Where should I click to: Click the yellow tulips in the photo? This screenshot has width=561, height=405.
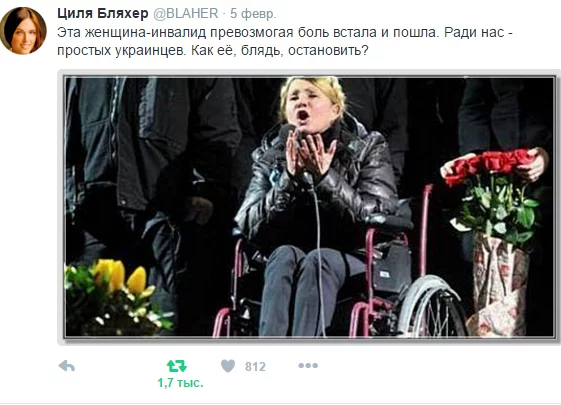(121, 278)
